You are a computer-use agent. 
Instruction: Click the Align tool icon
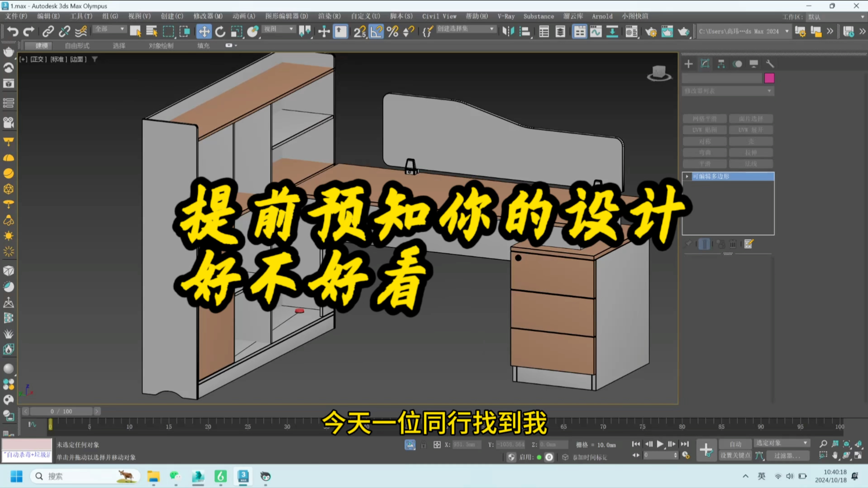click(525, 32)
